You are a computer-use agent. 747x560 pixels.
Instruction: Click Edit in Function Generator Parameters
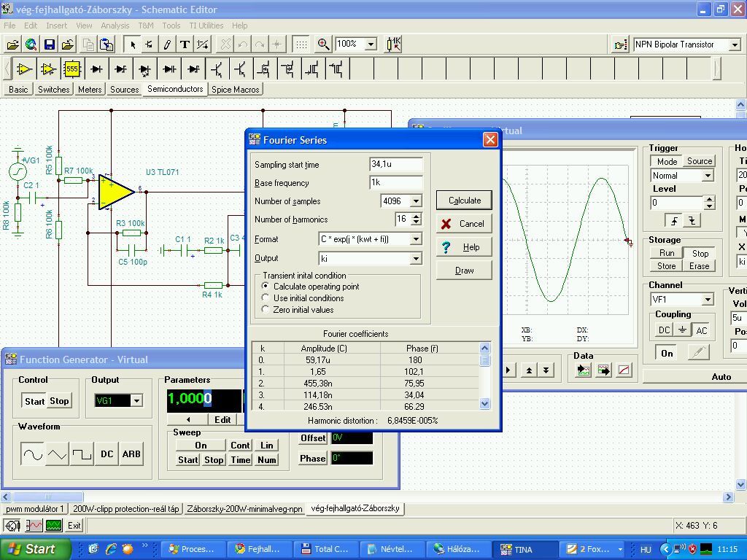pos(222,419)
